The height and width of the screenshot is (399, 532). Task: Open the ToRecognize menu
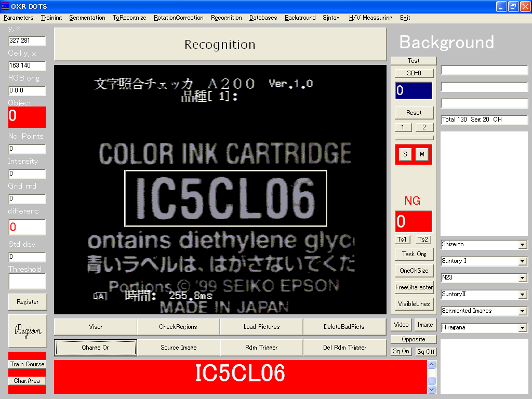click(129, 18)
